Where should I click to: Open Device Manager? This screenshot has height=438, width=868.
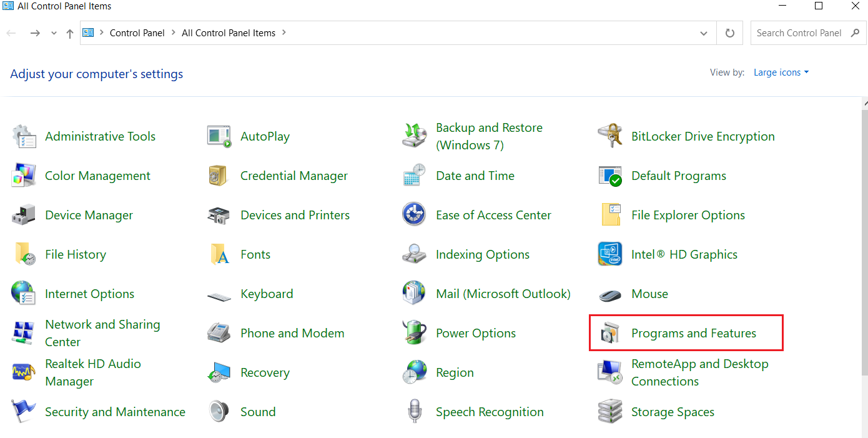tap(89, 215)
